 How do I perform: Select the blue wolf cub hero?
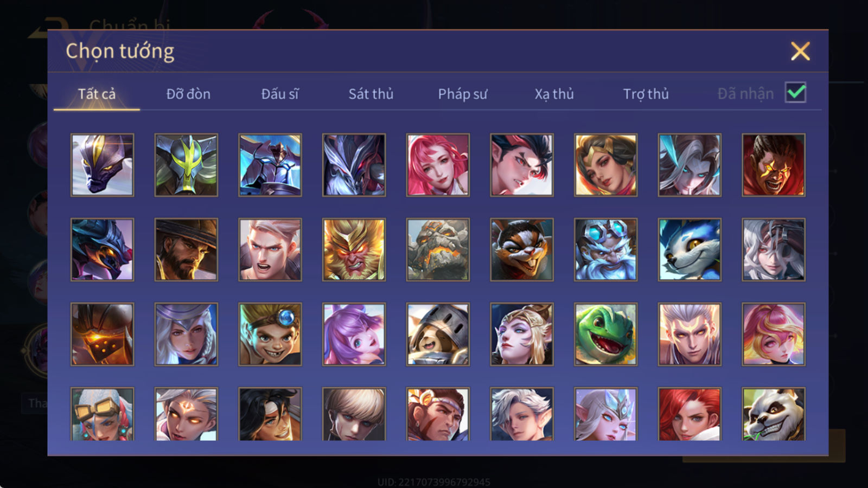click(690, 249)
